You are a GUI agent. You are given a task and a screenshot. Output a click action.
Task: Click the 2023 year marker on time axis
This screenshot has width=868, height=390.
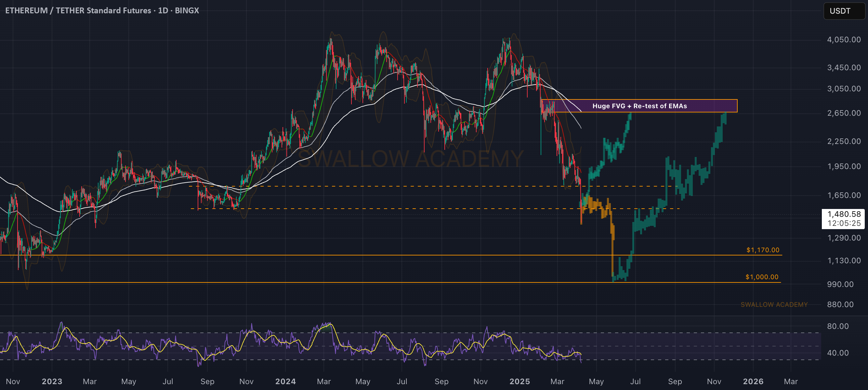[52, 382]
